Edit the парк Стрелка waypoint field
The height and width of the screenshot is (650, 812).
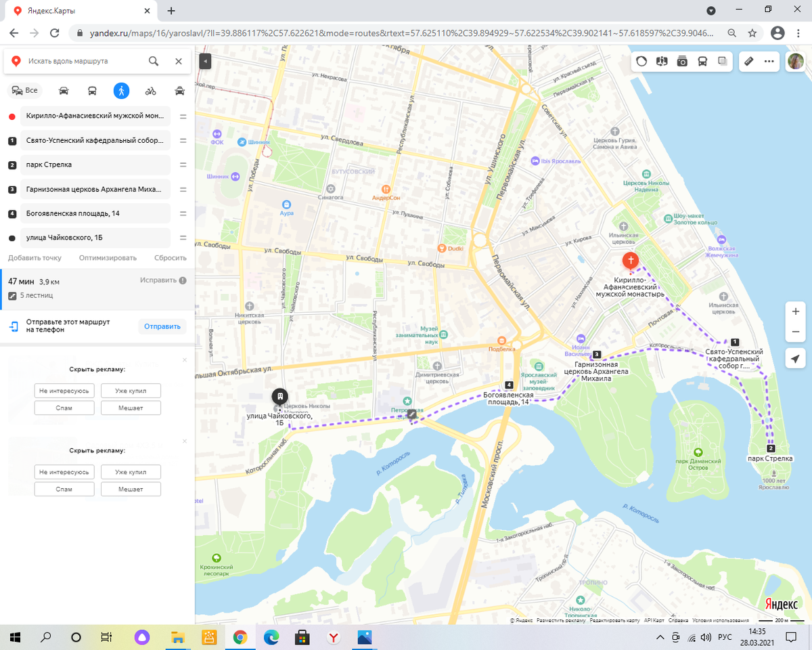pyautogui.click(x=95, y=165)
